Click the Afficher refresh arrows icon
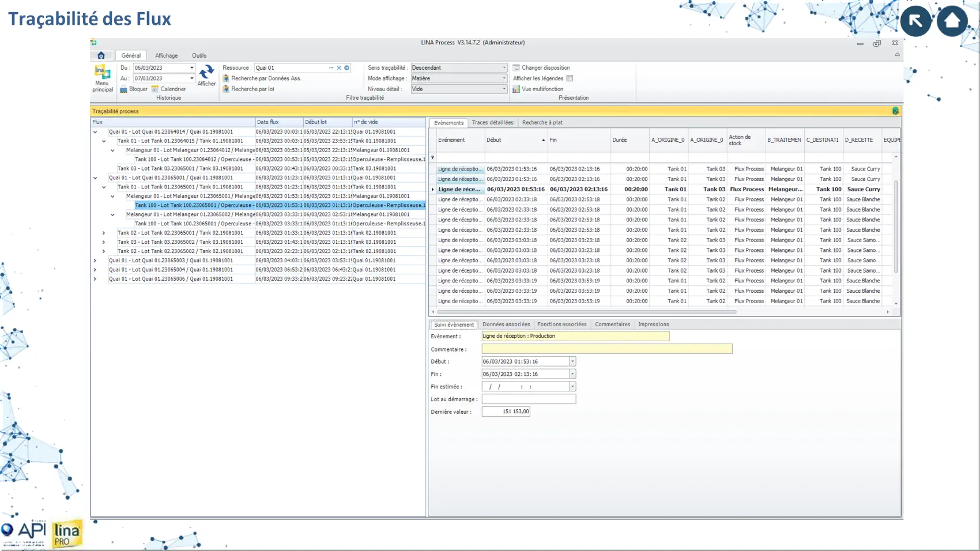Viewport: 980px width, 551px height. [x=206, y=72]
